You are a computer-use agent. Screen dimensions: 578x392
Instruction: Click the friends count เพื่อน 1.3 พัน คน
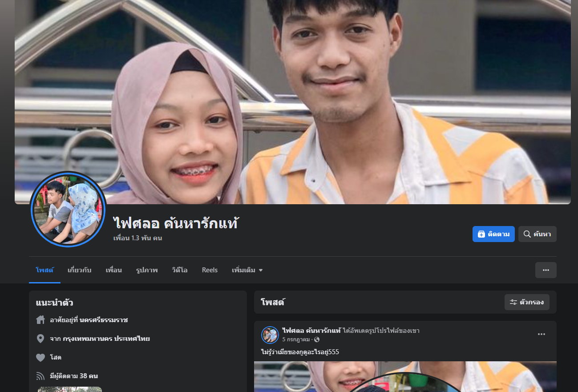(137, 238)
